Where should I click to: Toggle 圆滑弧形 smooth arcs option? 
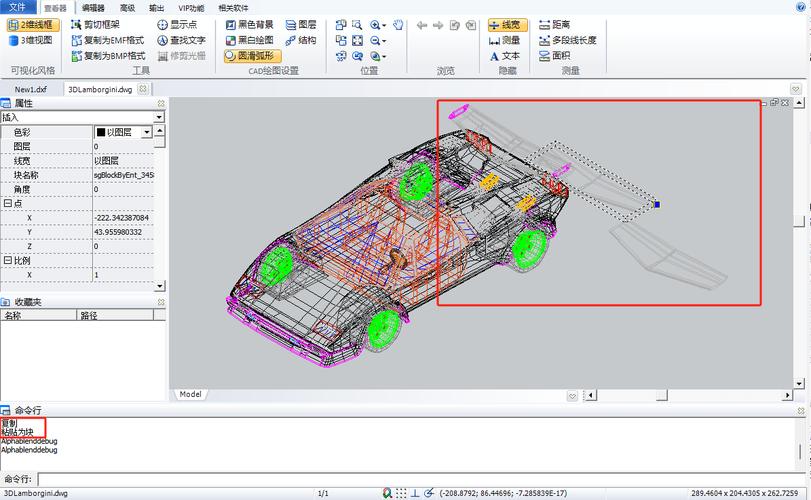[x=252, y=56]
